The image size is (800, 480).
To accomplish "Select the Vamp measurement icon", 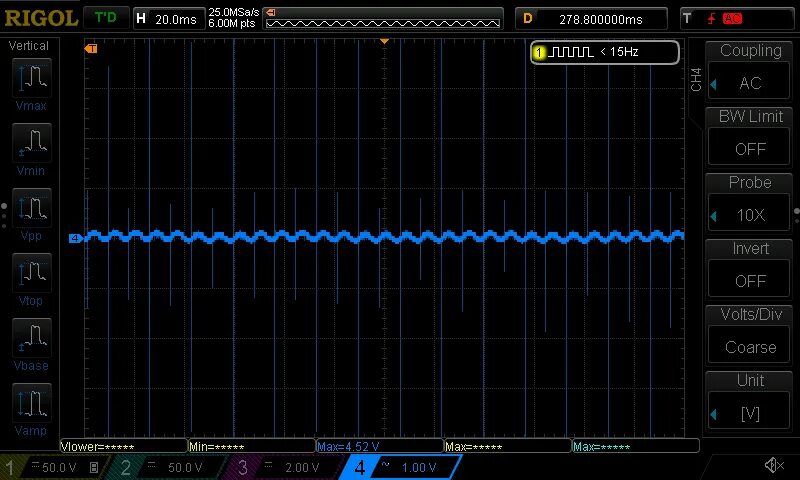I will pos(31,403).
